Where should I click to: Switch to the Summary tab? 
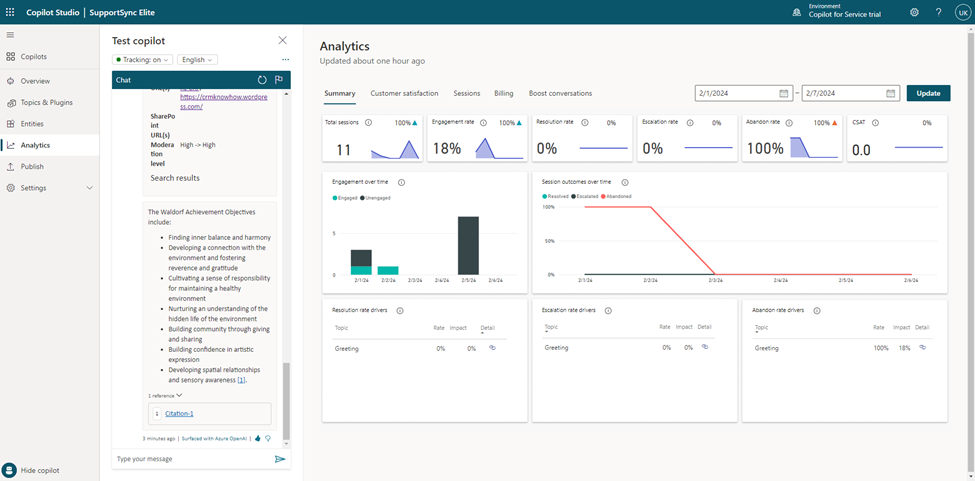tap(340, 93)
